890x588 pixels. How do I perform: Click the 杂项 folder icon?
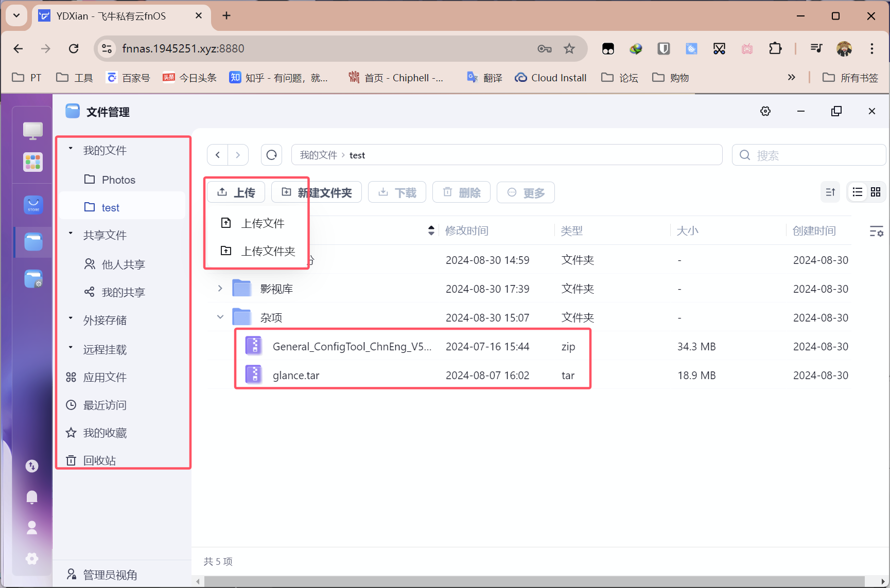[x=241, y=317]
